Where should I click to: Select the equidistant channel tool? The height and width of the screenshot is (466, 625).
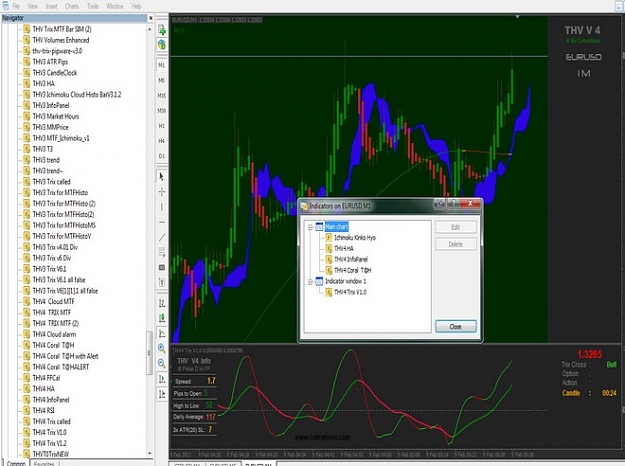tap(161, 252)
